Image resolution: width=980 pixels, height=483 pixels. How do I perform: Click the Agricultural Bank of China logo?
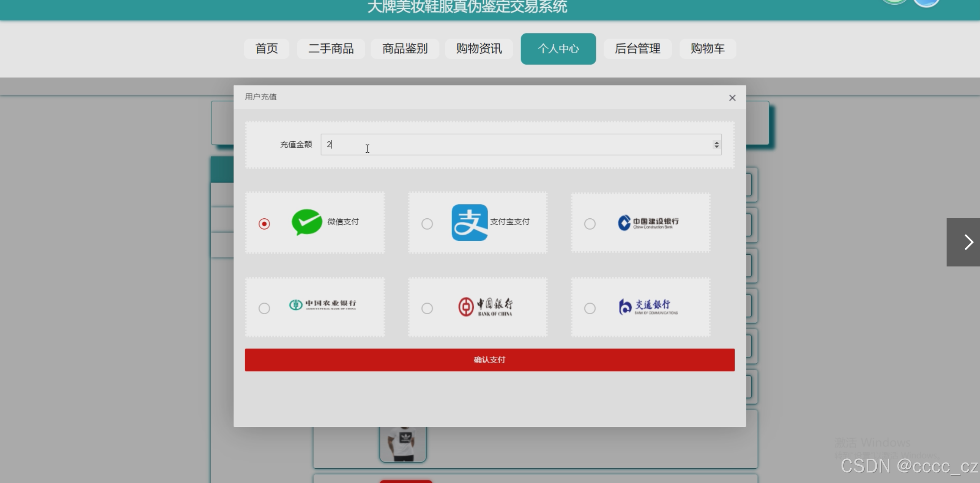[323, 305]
